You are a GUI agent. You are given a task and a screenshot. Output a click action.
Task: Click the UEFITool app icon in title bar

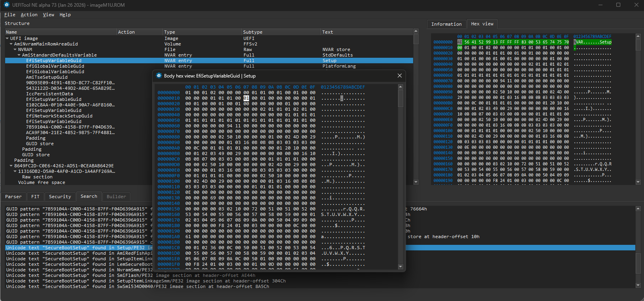point(6,5)
